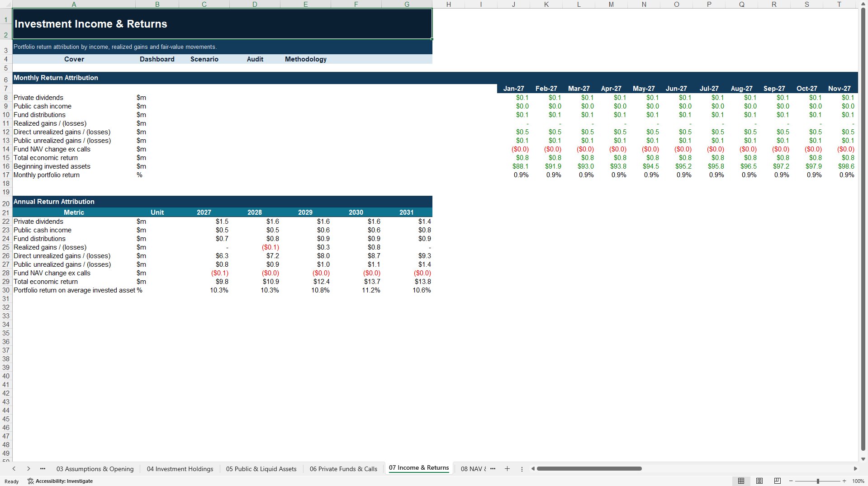Go to previous sheet arrow
Screen dimensions: 868x486
click(x=14, y=469)
